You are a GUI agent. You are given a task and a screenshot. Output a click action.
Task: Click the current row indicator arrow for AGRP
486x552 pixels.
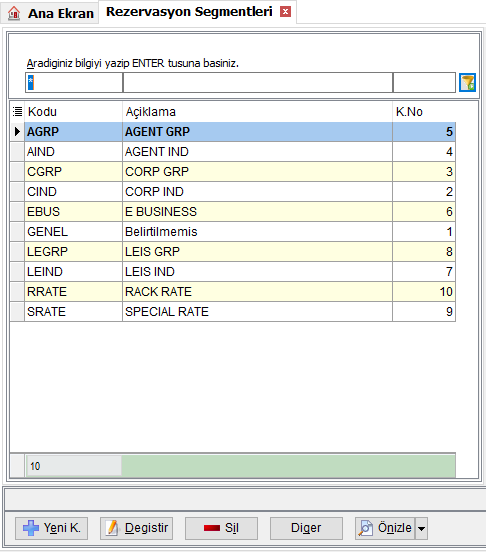(17, 132)
